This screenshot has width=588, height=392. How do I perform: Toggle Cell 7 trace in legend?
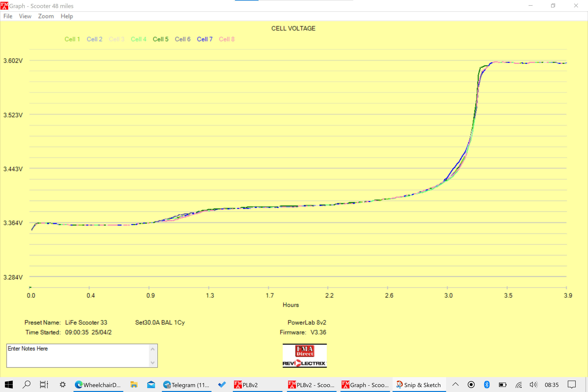pos(204,39)
